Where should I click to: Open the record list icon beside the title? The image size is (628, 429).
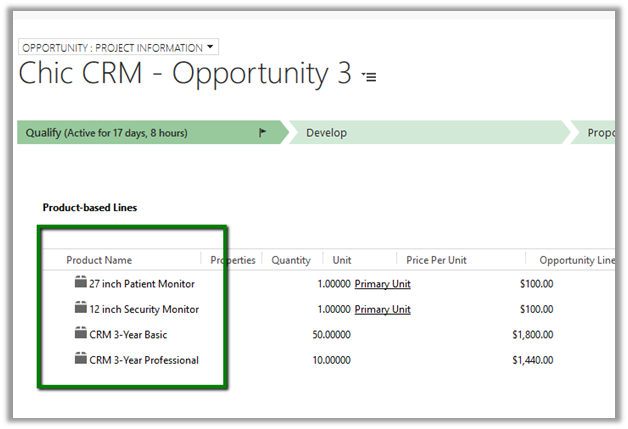(369, 77)
